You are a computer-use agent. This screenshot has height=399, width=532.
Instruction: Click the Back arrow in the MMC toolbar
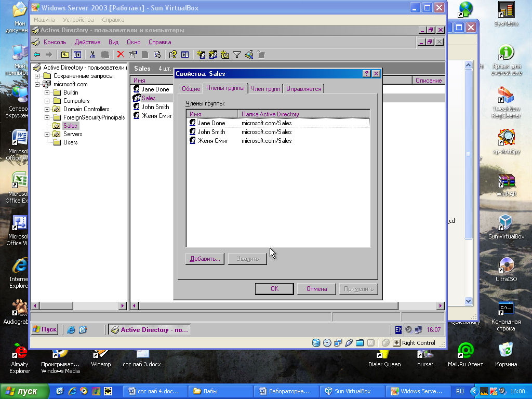pyautogui.click(x=37, y=55)
